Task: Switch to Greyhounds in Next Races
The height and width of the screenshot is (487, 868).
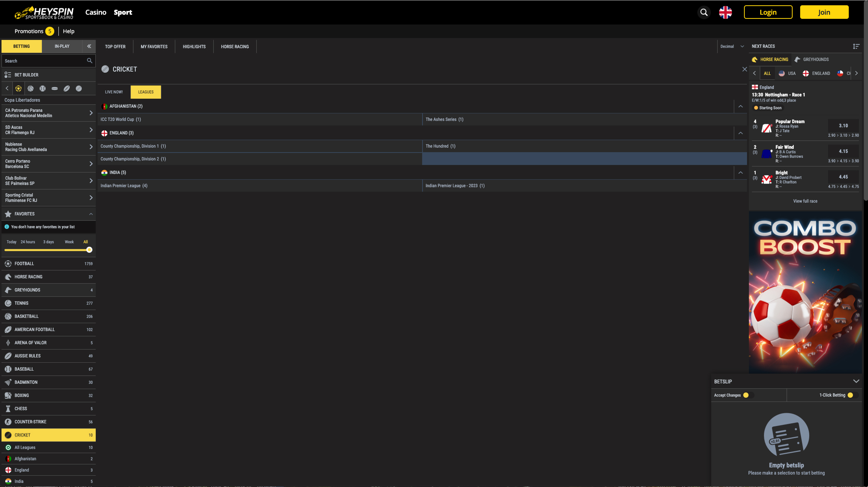Action: click(812, 60)
